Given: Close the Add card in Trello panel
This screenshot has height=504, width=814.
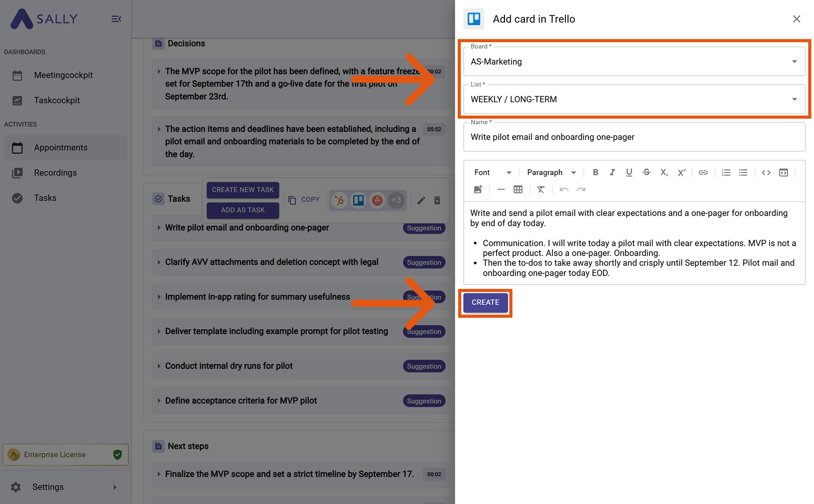Looking at the screenshot, I should point(796,19).
